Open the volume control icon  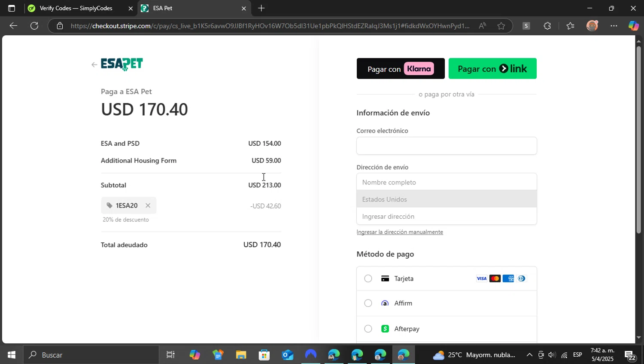[552, 355]
